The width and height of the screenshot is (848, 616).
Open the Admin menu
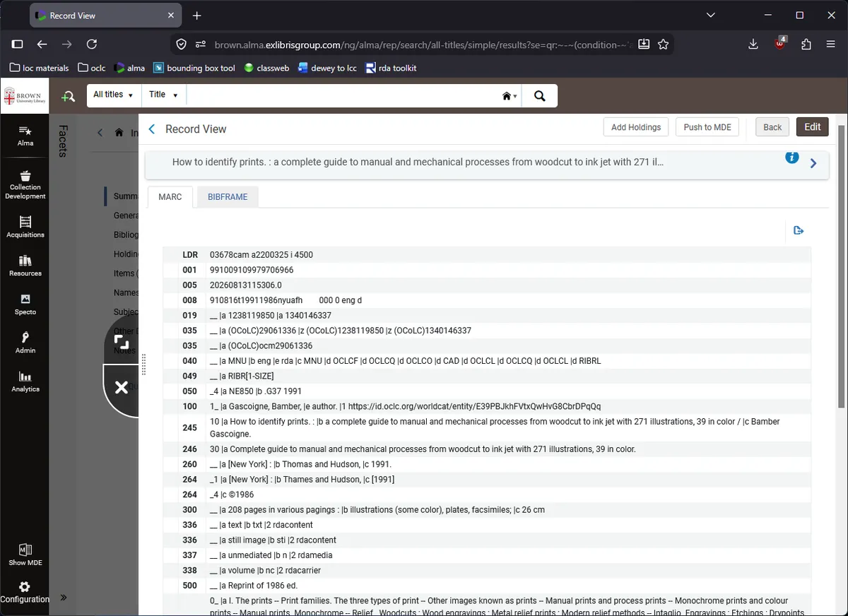[x=25, y=343]
